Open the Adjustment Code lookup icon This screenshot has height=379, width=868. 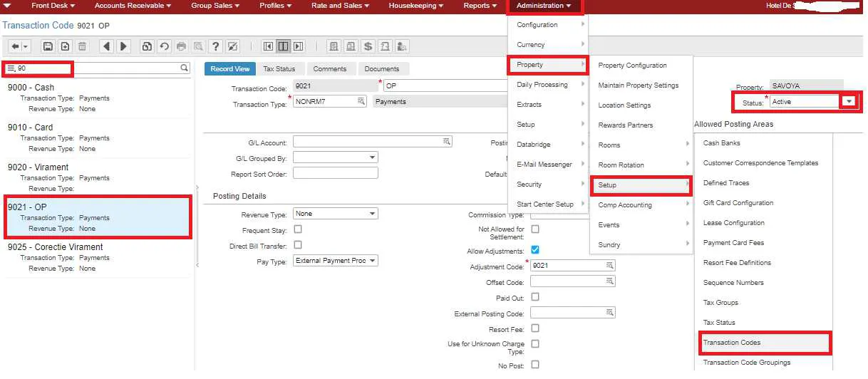tap(610, 265)
